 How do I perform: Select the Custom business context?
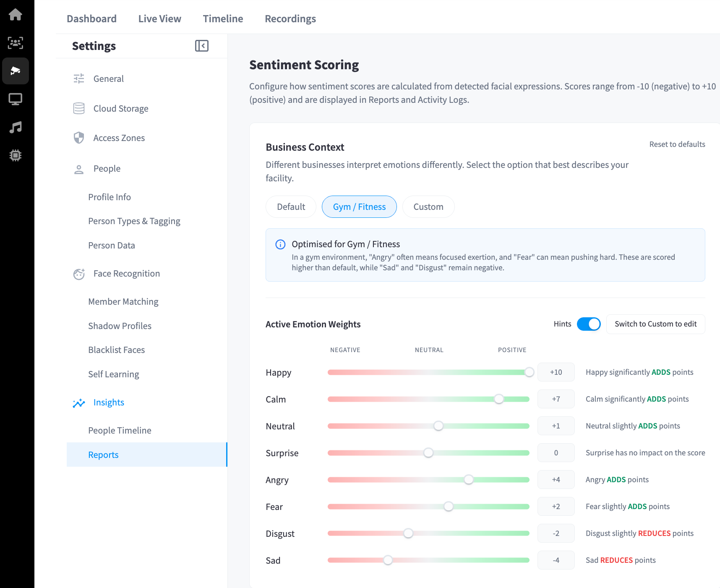(x=428, y=207)
